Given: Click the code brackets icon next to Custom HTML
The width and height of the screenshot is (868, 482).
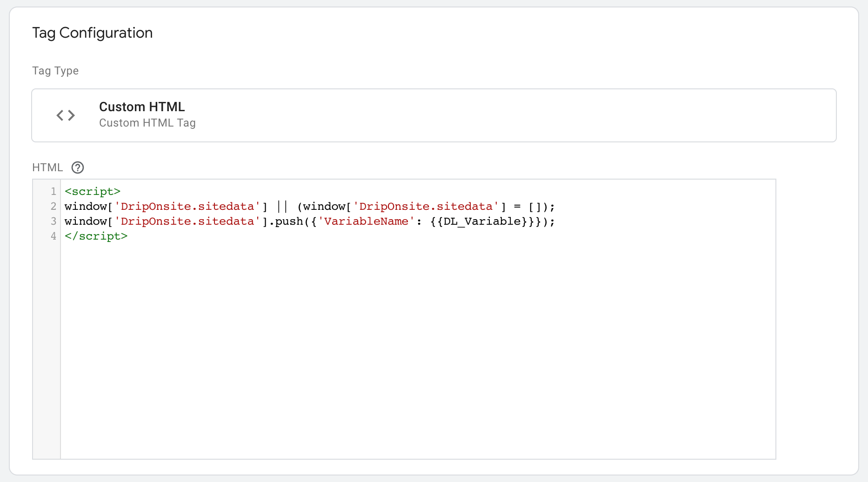Looking at the screenshot, I should click(x=66, y=115).
